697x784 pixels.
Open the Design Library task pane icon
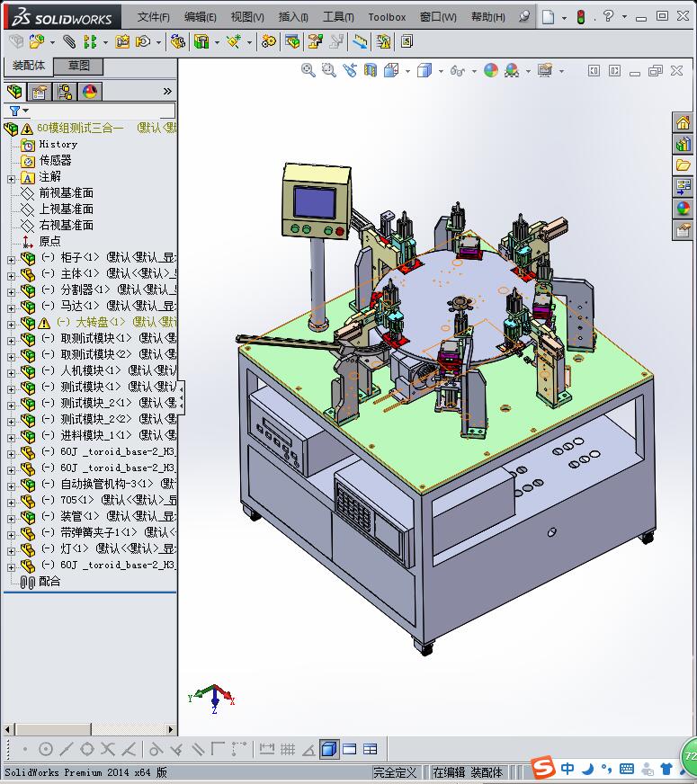point(683,144)
